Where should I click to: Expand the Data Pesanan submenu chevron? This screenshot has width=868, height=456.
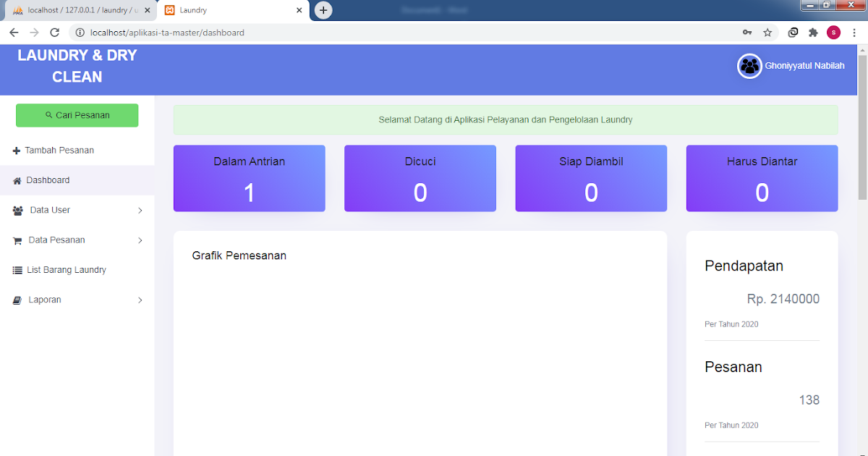pos(140,240)
